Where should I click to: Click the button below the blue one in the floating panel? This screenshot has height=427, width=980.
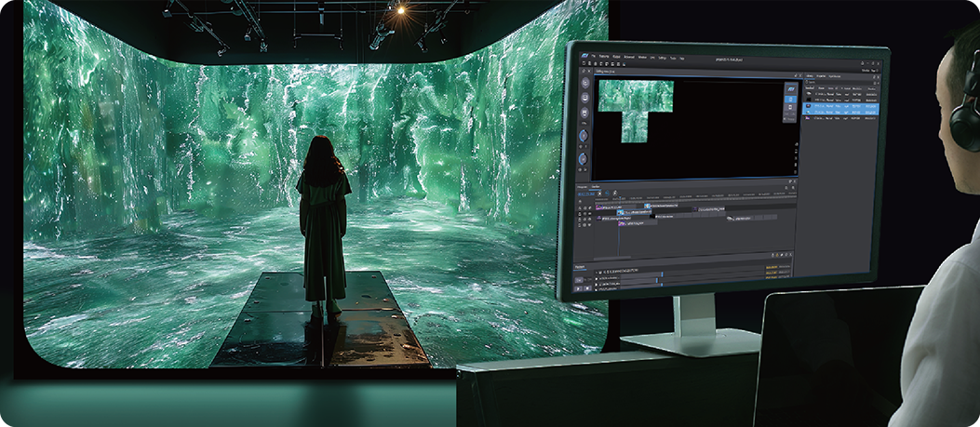point(790,107)
